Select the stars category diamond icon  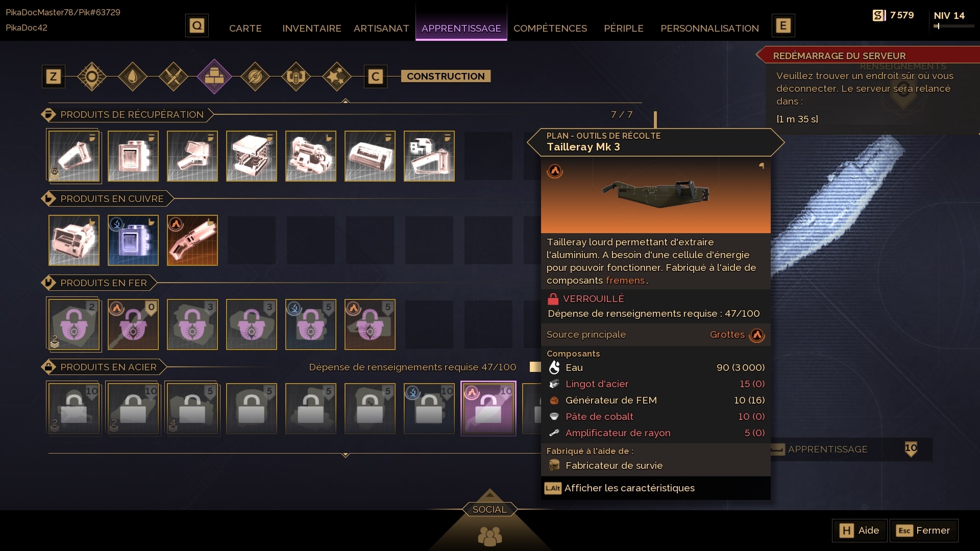point(337,77)
